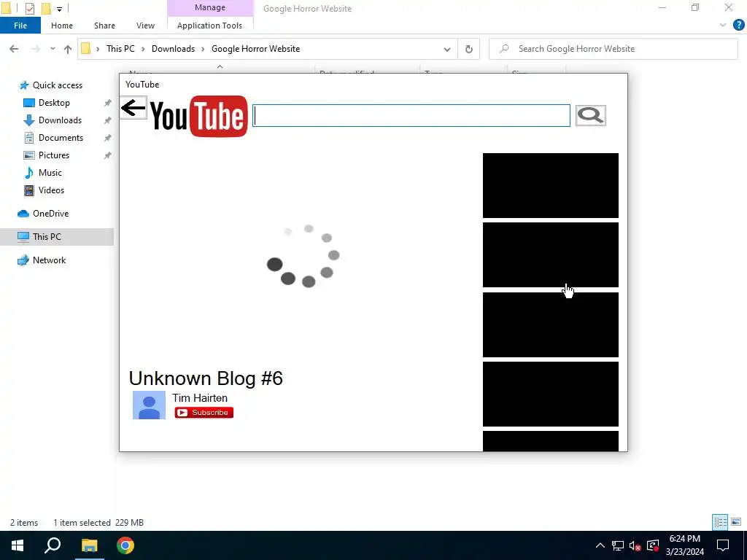Click the Search Google Horror Website box
Image resolution: width=747 pixels, height=560 pixels.
(x=614, y=49)
